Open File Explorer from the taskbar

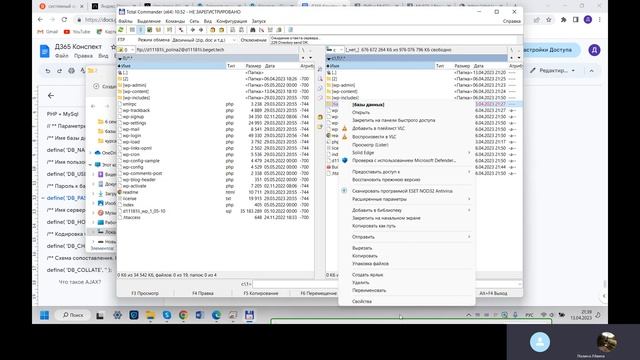coord(150,315)
